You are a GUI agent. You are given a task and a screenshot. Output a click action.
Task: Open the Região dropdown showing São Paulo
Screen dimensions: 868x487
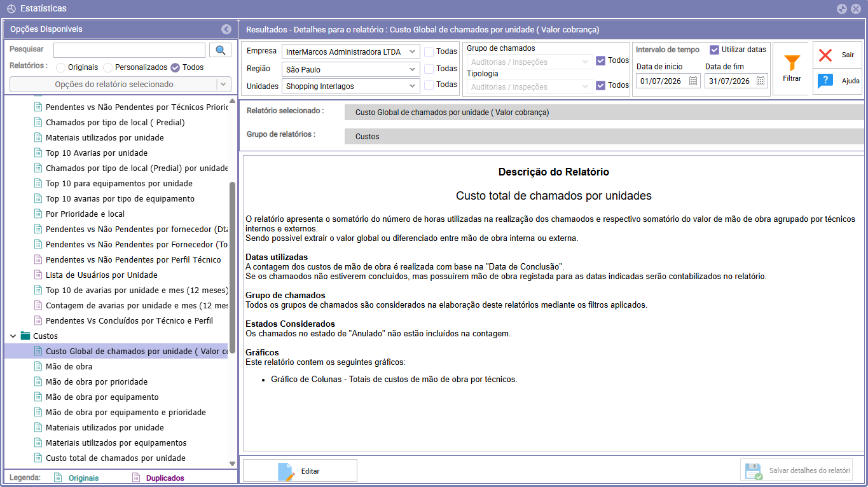coord(351,69)
